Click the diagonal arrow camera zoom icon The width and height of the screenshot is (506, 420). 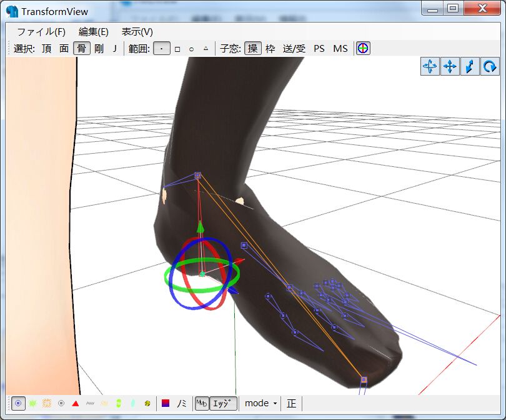pos(470,66)
